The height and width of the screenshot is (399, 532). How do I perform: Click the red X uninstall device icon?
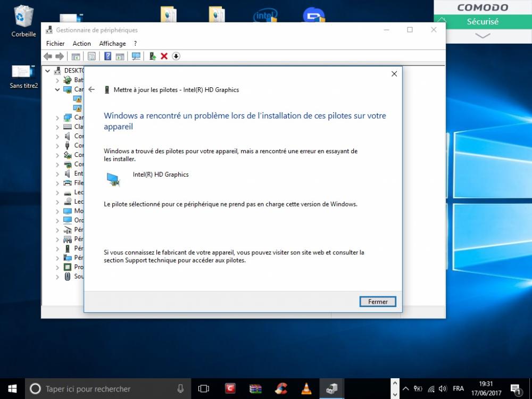point(164,56)
